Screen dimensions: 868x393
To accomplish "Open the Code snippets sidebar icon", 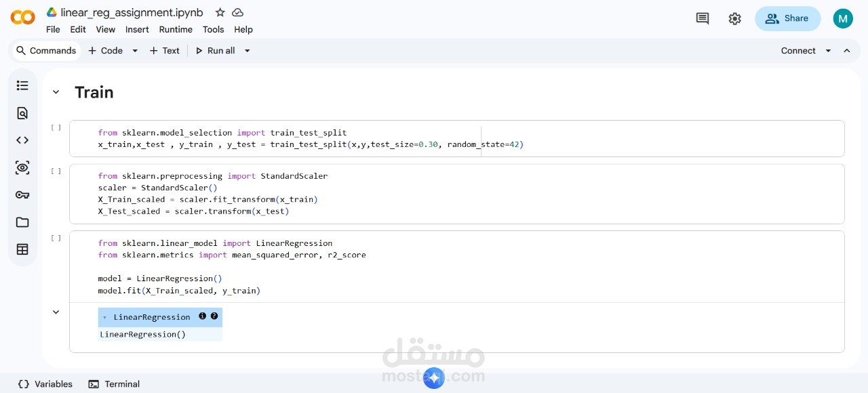I will 22,140.
